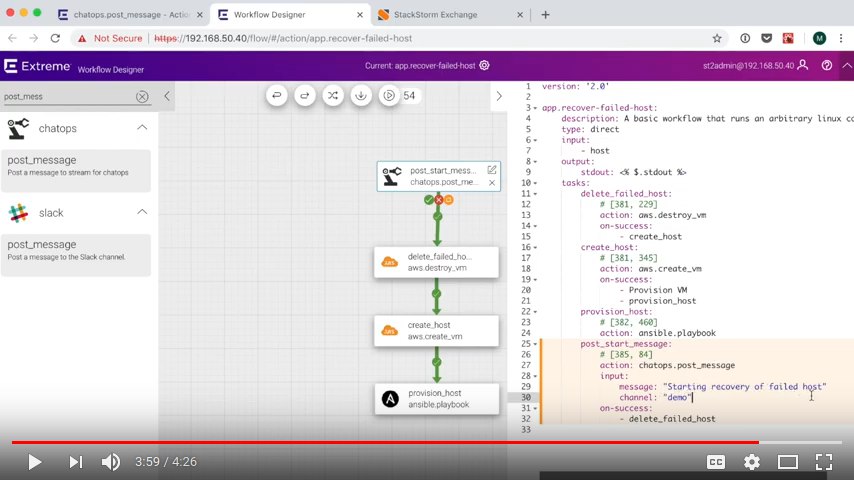Open workflow settings gear next to app.recover-failed-host
The image size is (854, 480).
point(484,65)
